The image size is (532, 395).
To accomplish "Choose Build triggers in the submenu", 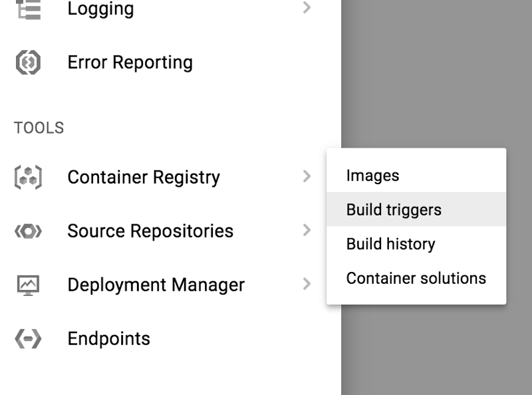I will click(x=416, y=209).
